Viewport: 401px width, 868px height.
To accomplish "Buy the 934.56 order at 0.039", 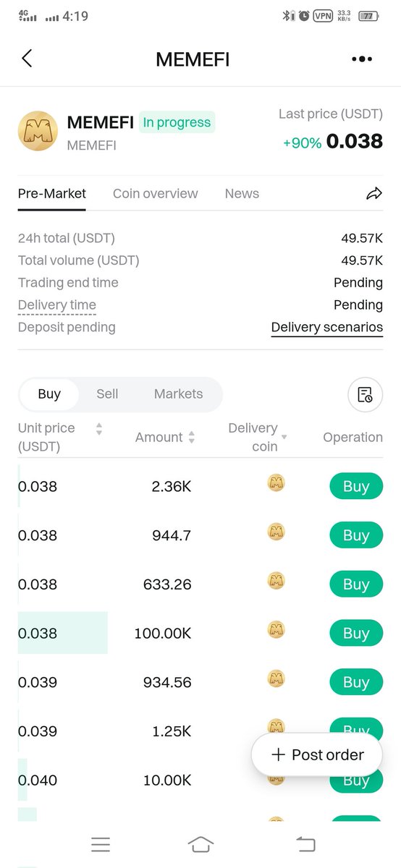I will pyautogui.click(x=356, y=682).
